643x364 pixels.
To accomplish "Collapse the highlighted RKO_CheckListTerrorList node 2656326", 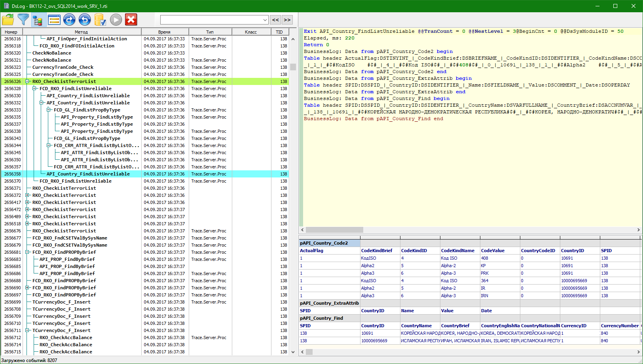I will coord(27,81).
